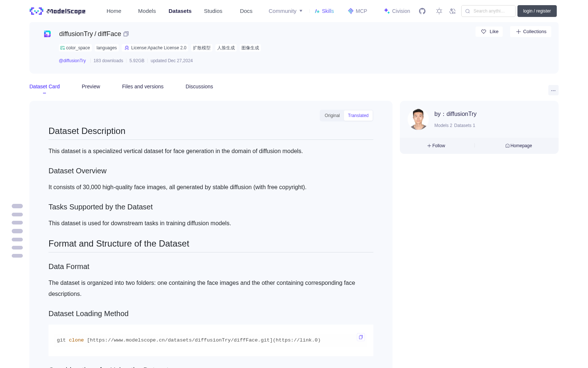The height and width of the screenshot is (368, 588).
Task: Select the Files and versions tab
Action: click(143, 86)
